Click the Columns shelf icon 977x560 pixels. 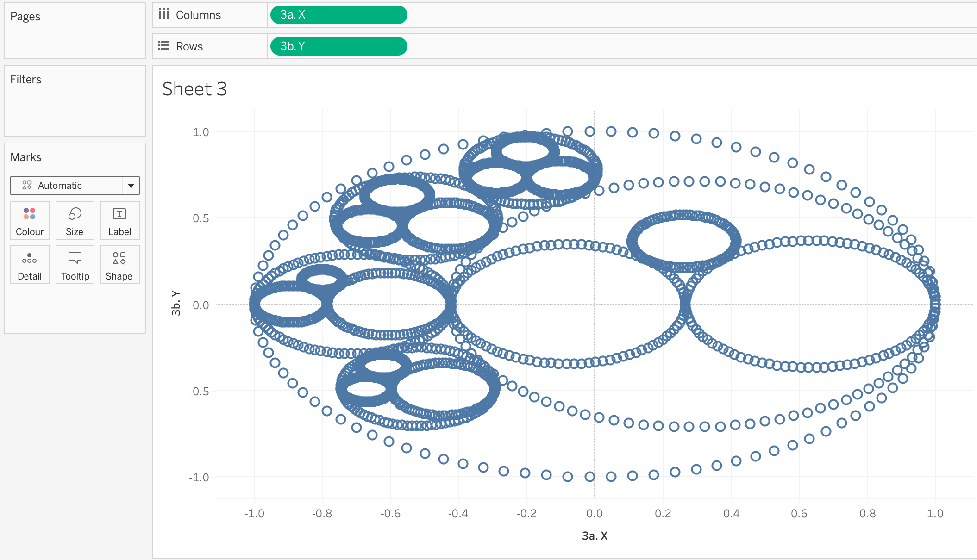pos(164,15)
